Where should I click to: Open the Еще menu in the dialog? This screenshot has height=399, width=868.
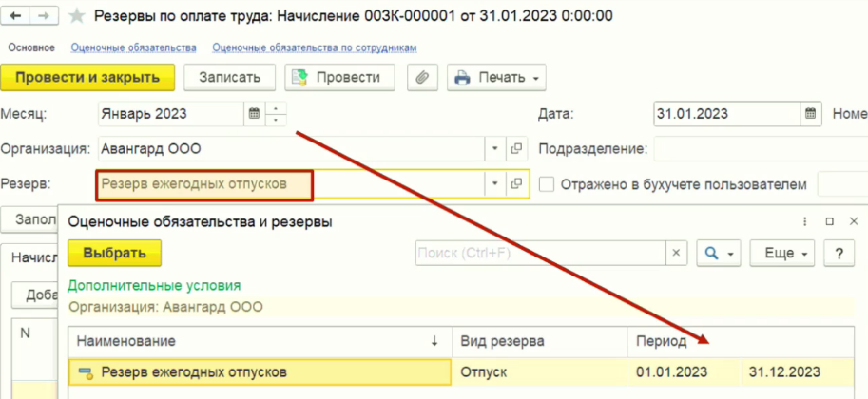click(783, 254)
